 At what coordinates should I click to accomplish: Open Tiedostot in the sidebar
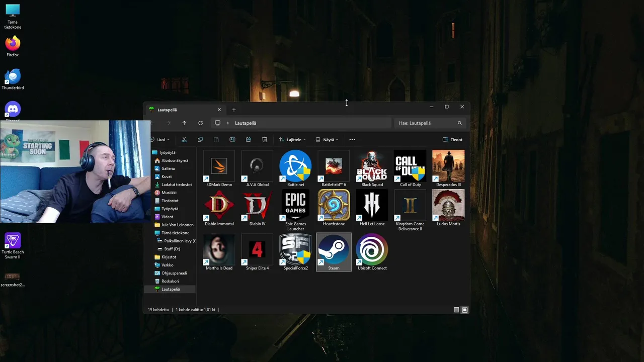[x=170, y=201]
